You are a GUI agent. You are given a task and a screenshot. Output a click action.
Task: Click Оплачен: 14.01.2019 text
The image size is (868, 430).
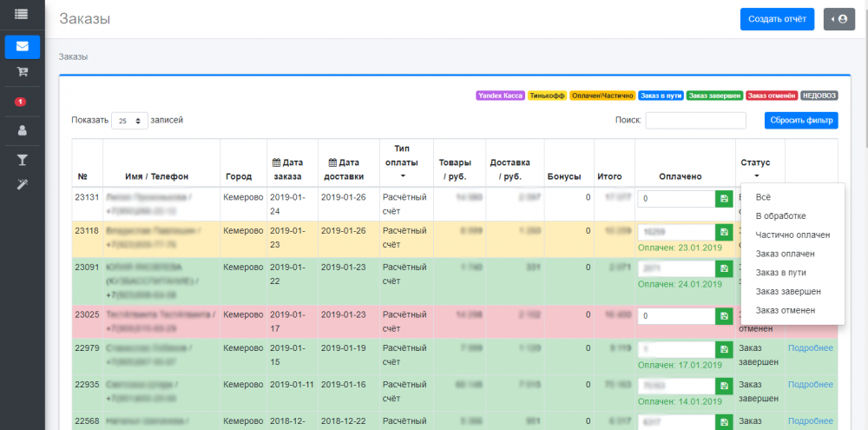pyautogui.click(x=680, y=401)
